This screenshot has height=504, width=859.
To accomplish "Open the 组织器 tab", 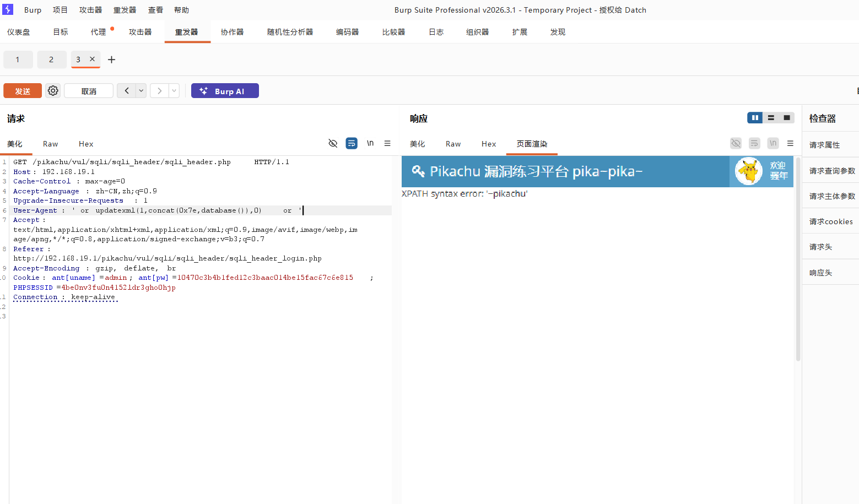I will pyautogui.click(x=477, y=32).
